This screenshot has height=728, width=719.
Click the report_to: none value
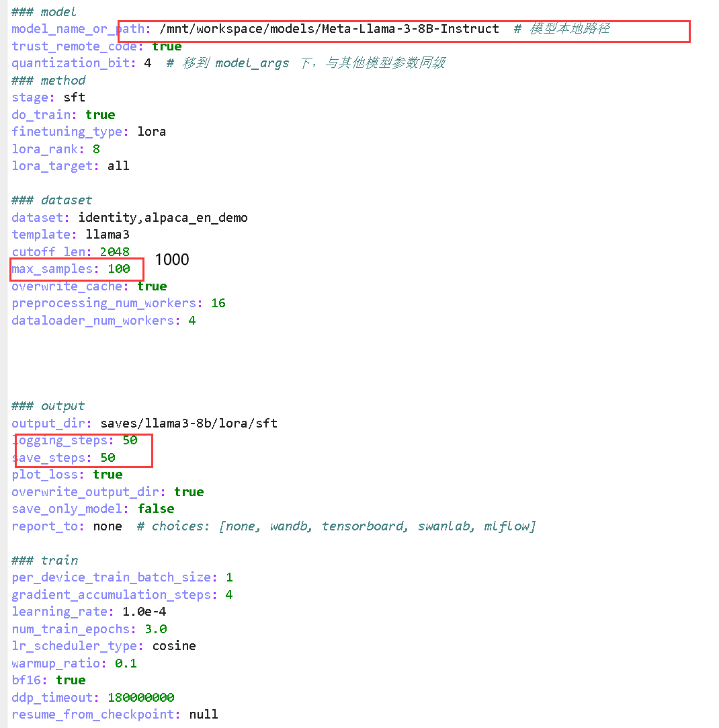point(108,526)
